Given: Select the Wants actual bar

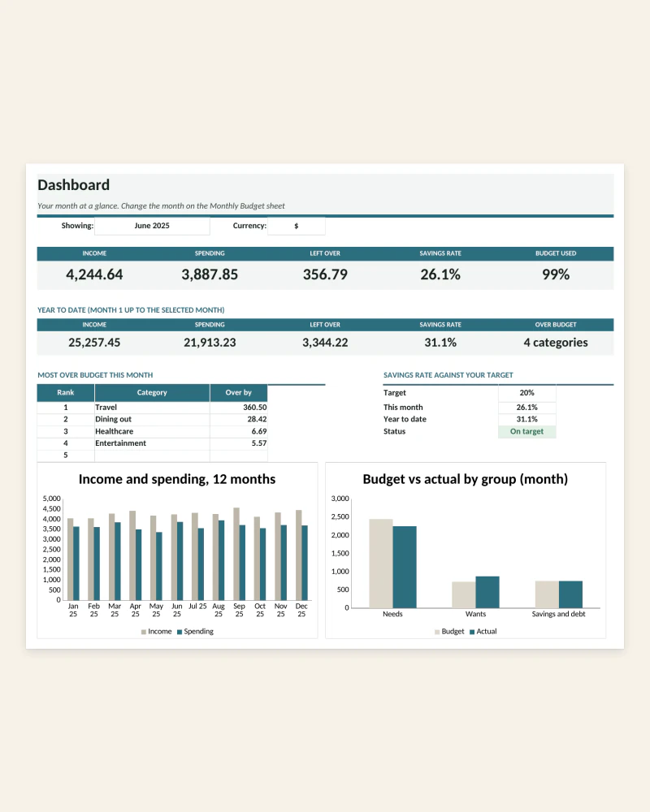Looking at the screenshot, I should [487, 592].
